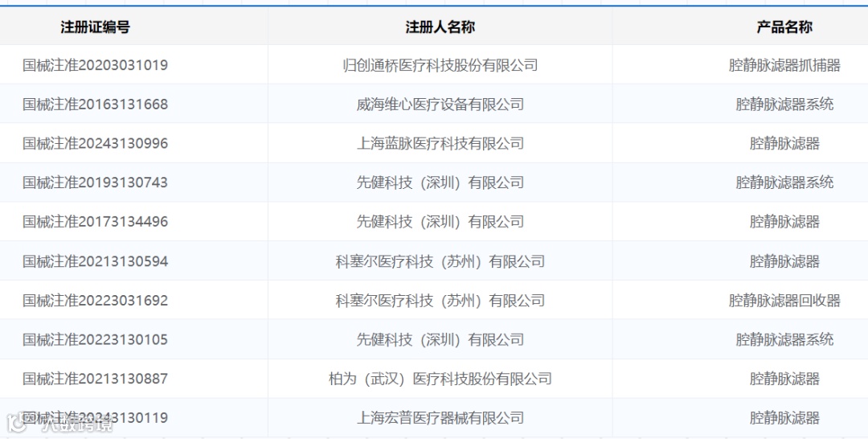Select registration number 国械注准20173134496
Image resolution: width=868 pixels, height=439 pixels.
point(95,221)
